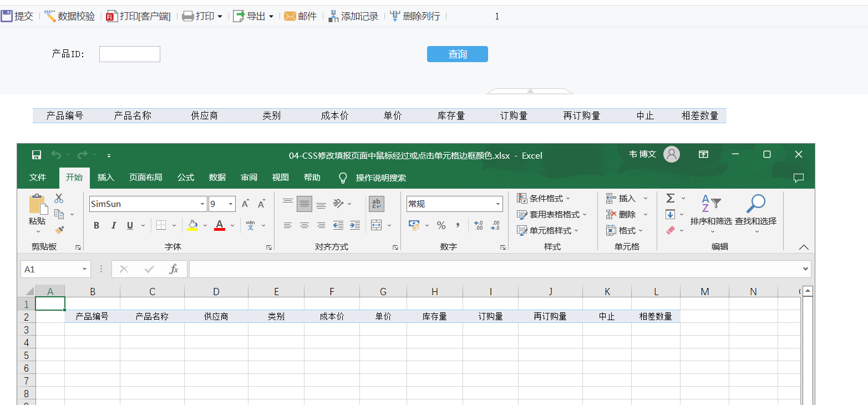Open the 常规 number format dropdown

point(498,204)
